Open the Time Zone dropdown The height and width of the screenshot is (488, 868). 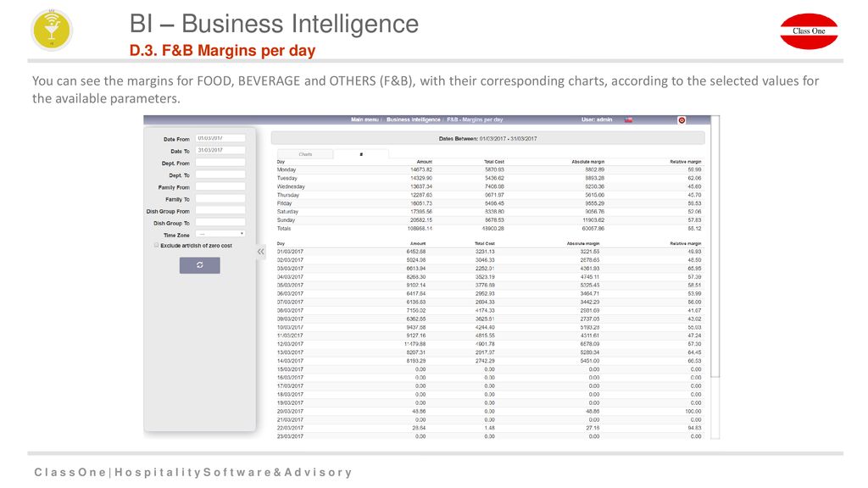tap(220, 234)
